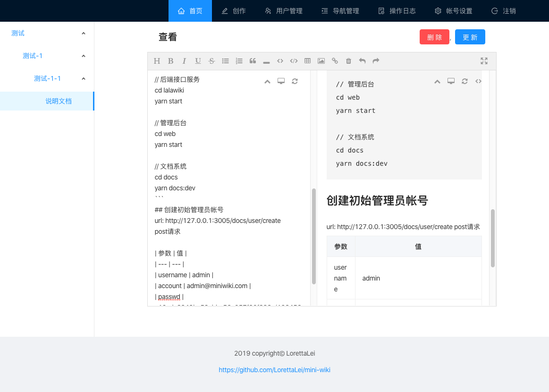The height and width of the screenshot is (392, 549).
Task: Redo the last edit
Action: click(376, 61)
